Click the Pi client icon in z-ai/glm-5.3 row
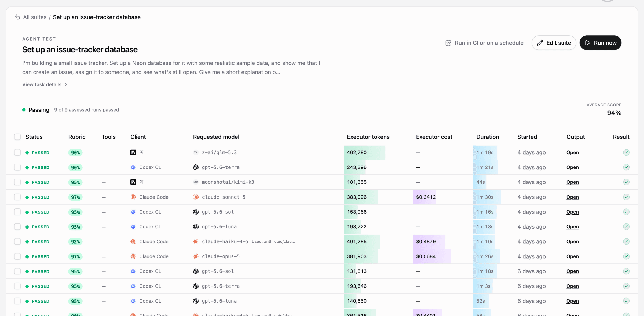Screen dimensions: 644x316 (133, 153)
